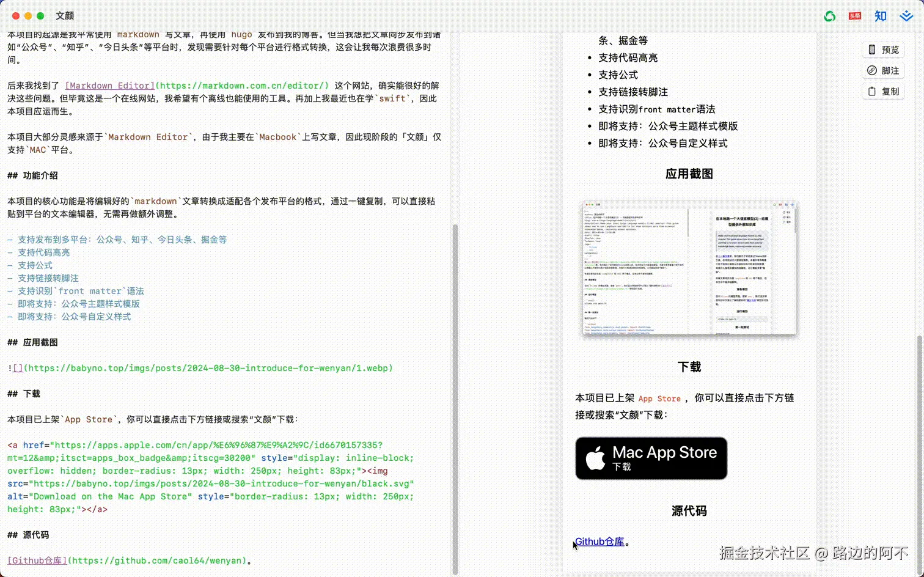
Task: Click the 'App Store' inline code in preview
Action: coord(659,399)
